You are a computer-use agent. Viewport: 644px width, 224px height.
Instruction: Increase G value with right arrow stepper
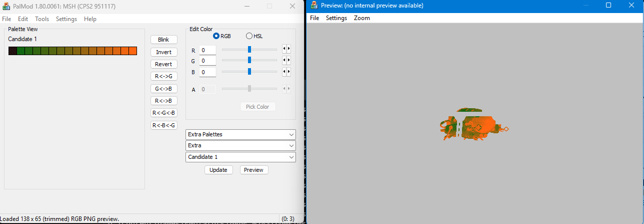click(288, 60)
